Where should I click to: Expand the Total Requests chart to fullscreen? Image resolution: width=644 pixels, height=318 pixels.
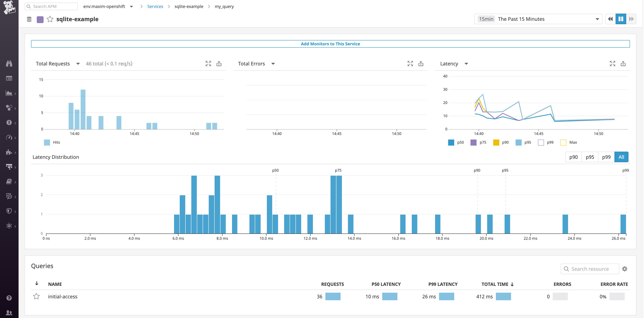[208, 64]
